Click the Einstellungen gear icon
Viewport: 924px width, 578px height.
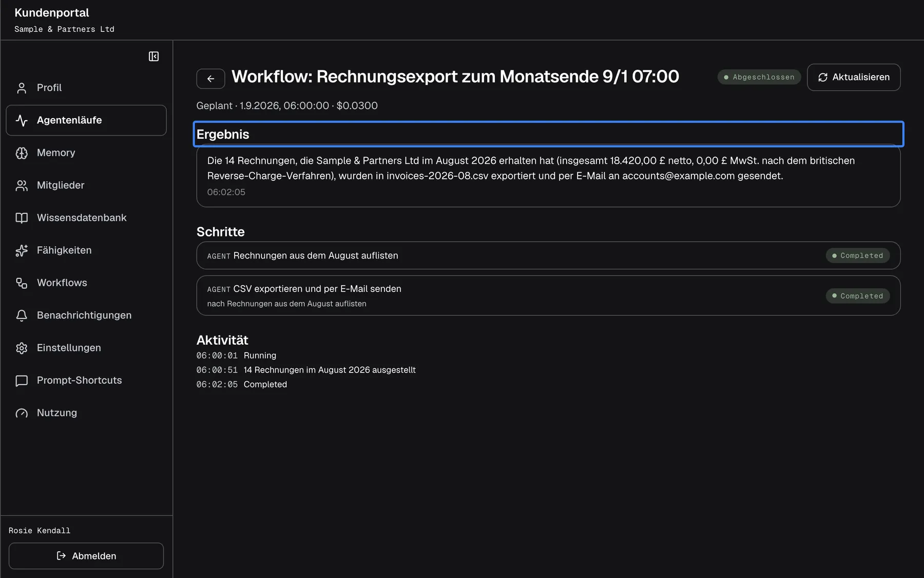22,348
